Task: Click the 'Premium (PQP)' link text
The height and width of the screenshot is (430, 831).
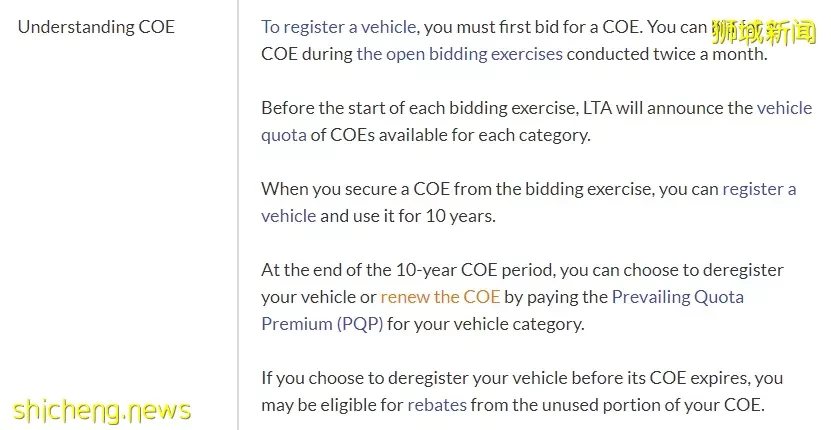Action: pyautogui.click(x=322, y=324)
